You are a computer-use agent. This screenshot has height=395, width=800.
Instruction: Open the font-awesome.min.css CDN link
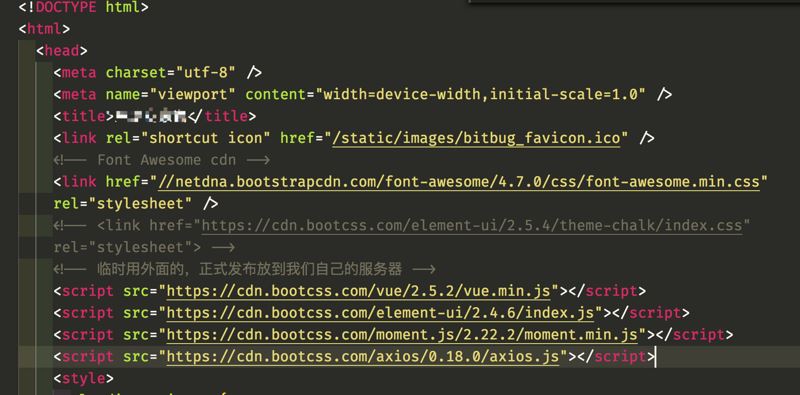coord(459,182)
